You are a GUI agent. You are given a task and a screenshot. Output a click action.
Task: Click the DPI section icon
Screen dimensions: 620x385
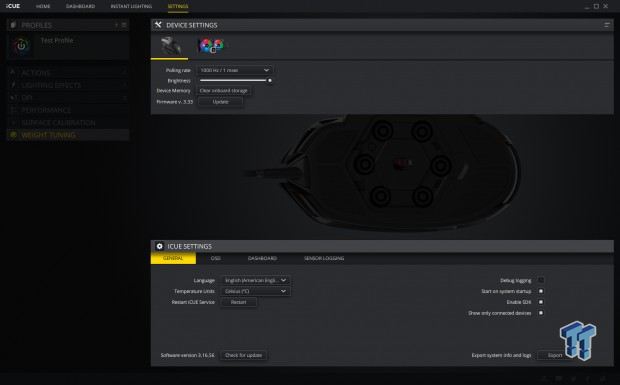point(13,97)
